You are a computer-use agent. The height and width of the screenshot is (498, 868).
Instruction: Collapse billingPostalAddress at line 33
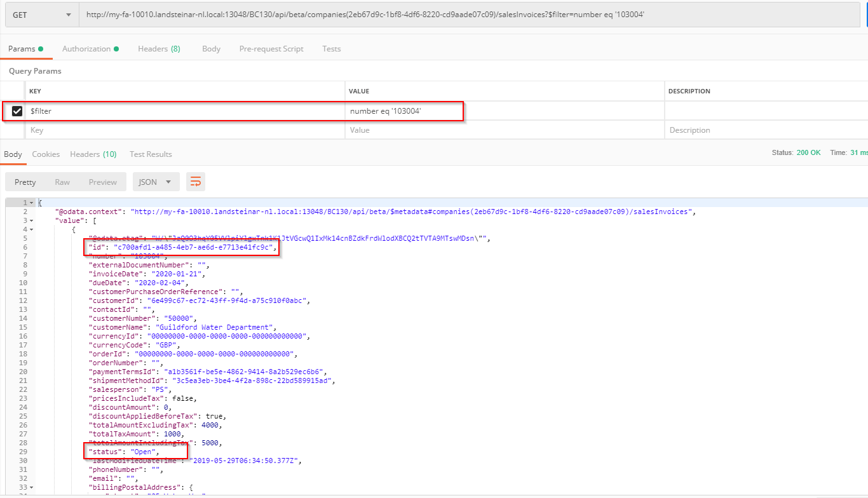[32, 487]
